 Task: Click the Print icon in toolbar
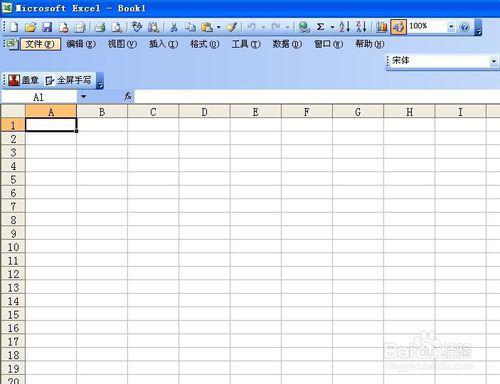[x=100, y=27]
